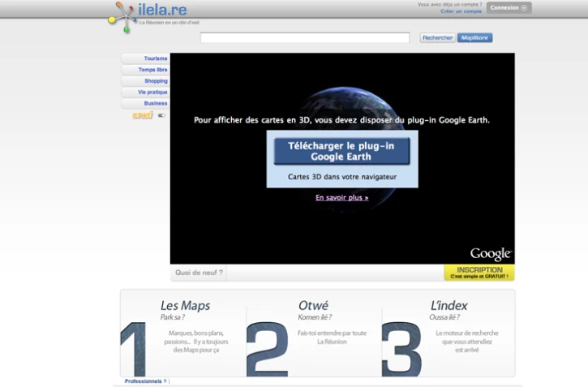Open the otwé logo link
This screenshot has width=588, height=387.
143,114
